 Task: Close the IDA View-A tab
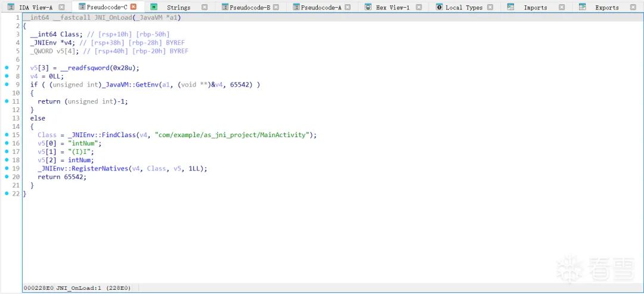(x=61, y=7)
